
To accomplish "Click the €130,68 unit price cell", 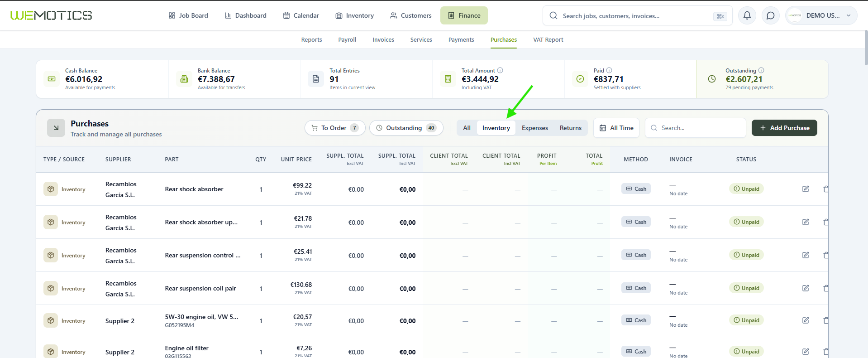I will (301, 285).
